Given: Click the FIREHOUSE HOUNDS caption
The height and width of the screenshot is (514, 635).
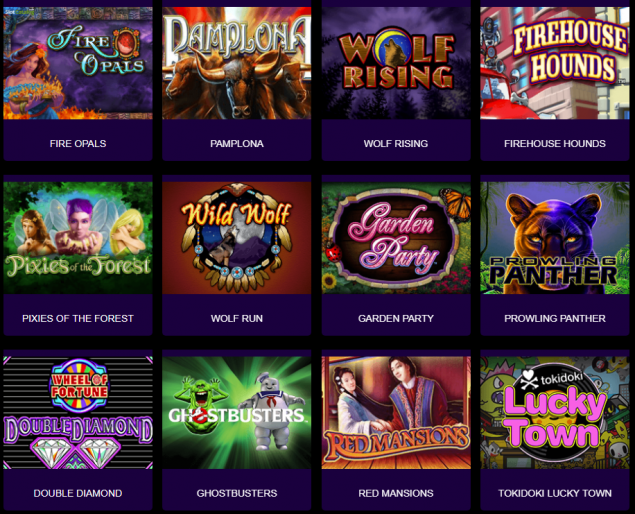Looking at the screenshot, I should [555, 143].
